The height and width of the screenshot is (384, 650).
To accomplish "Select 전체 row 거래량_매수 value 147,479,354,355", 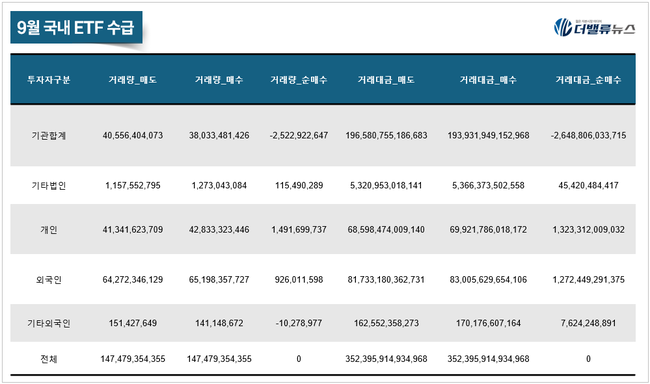I will pos(219,359).
